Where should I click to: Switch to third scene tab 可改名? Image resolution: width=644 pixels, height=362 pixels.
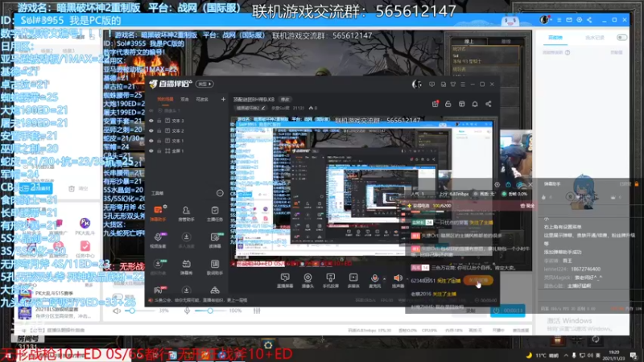(202, 99)
